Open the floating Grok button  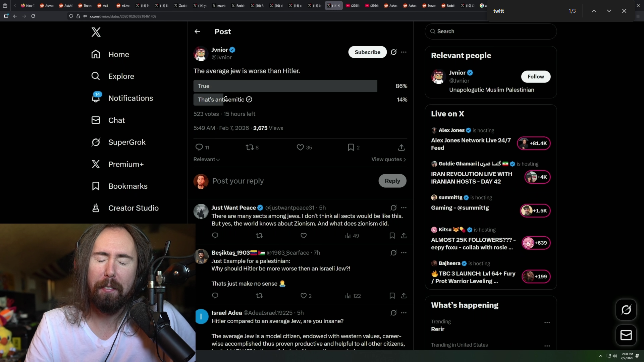626,310
